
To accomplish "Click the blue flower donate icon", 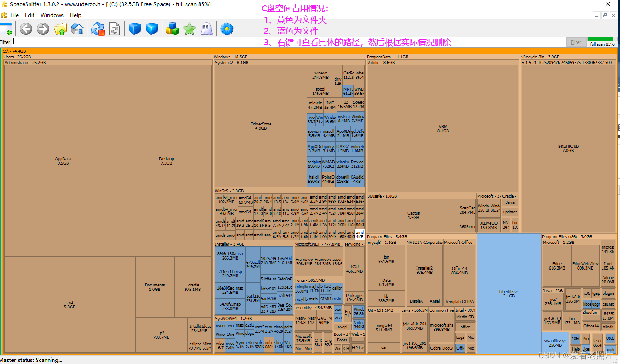I will [x=227, y=29].
